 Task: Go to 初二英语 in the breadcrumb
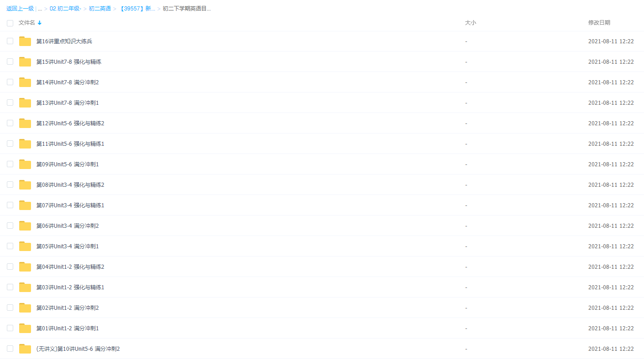[x=99, y=9]
